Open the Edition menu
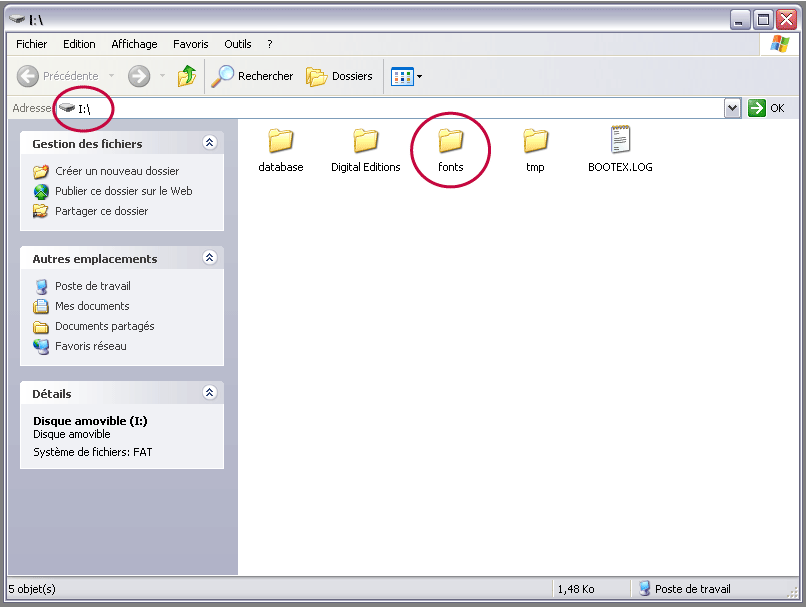Viewport: 806px width, 607px height. [79, 44]
